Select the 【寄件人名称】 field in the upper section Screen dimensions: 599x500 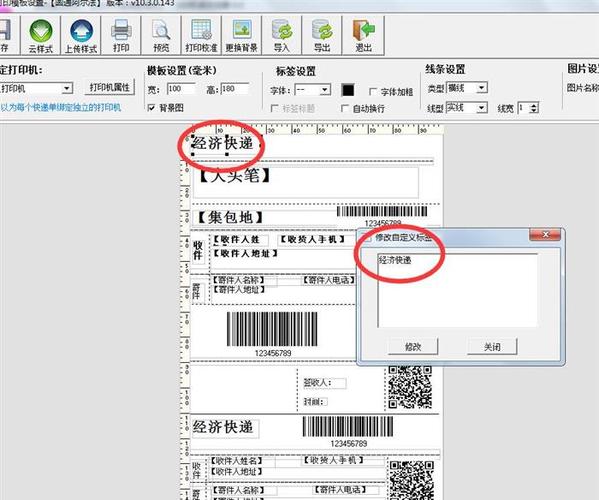click(239, 280)
